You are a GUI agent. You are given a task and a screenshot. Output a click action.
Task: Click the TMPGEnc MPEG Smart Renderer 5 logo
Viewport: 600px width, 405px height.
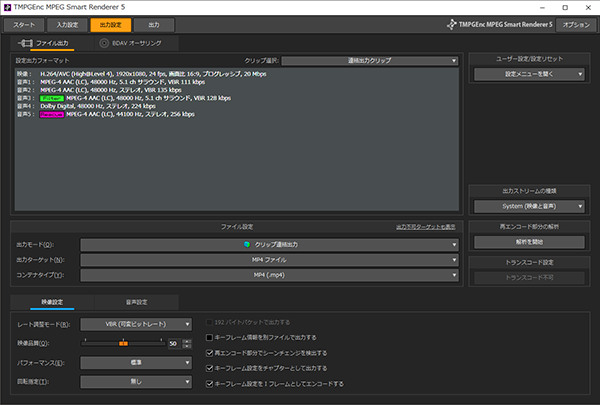point(500,24)
